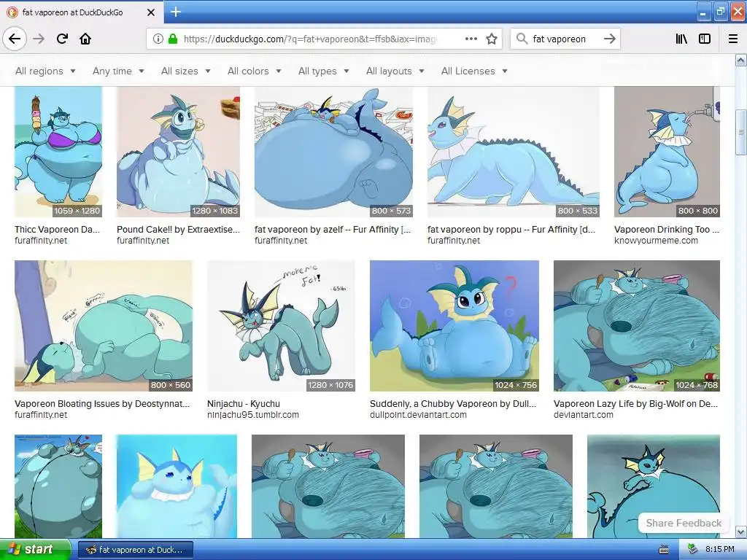The width and height of the screenshot is (747, 560).
Task: Click the dullpoint.deviantart.com source link
Action: pos(418,415)
